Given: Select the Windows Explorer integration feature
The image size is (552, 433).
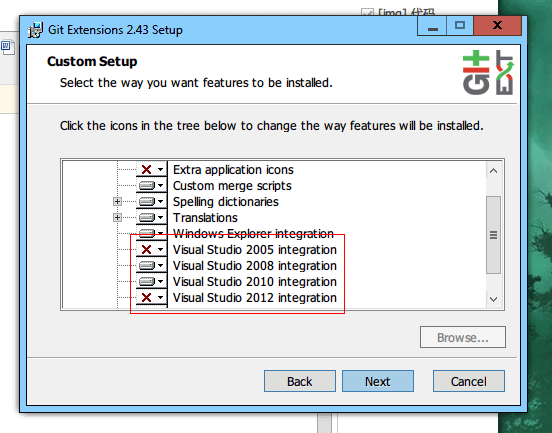Looking at the screenshot, I should pos(253,233).
